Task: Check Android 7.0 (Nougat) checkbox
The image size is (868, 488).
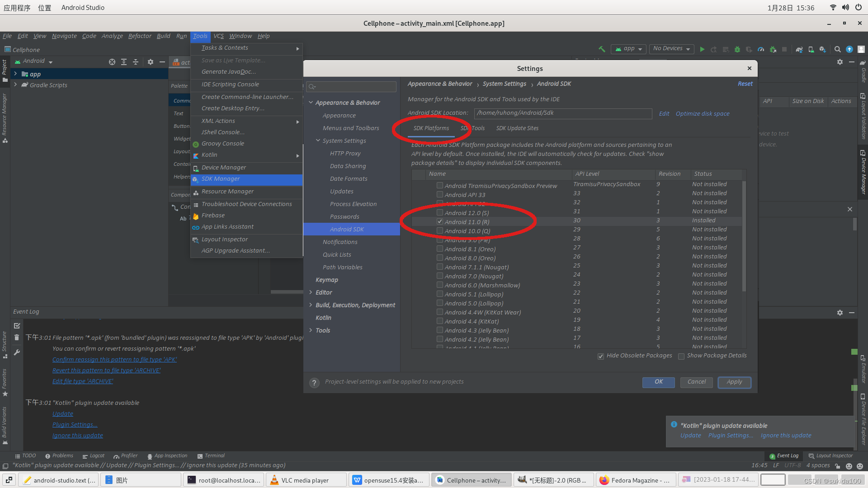Action: pyautogui.click(x=439, y=276)
